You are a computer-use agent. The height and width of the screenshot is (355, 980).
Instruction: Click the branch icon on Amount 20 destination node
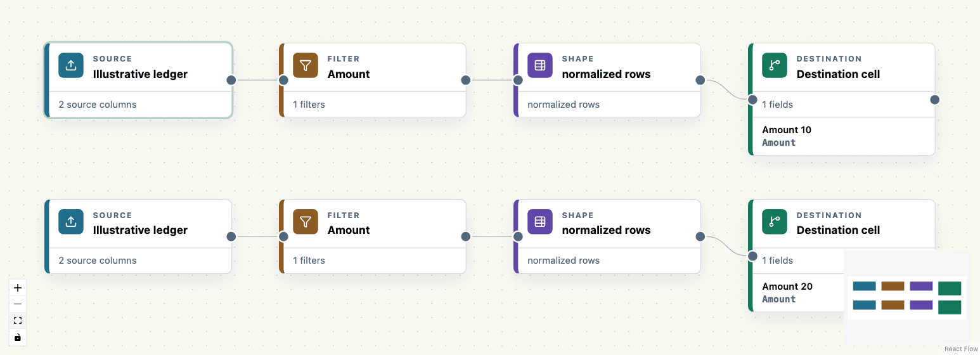pyautogui.click(x=775, y=222)
